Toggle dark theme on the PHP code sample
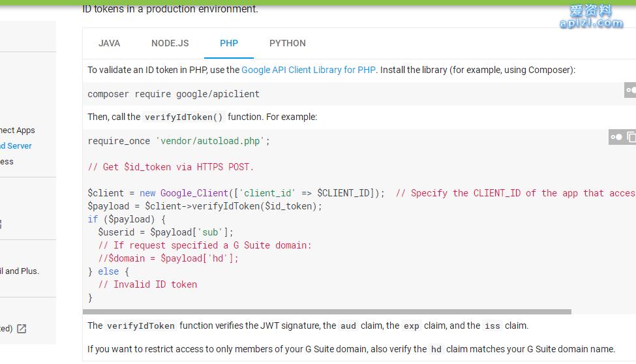Viewport: 636px width, 364px height. 616,137
